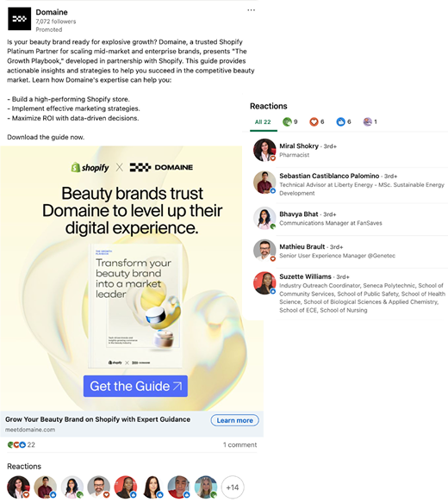Open the 22 reactions count

[x=22, y=444]
